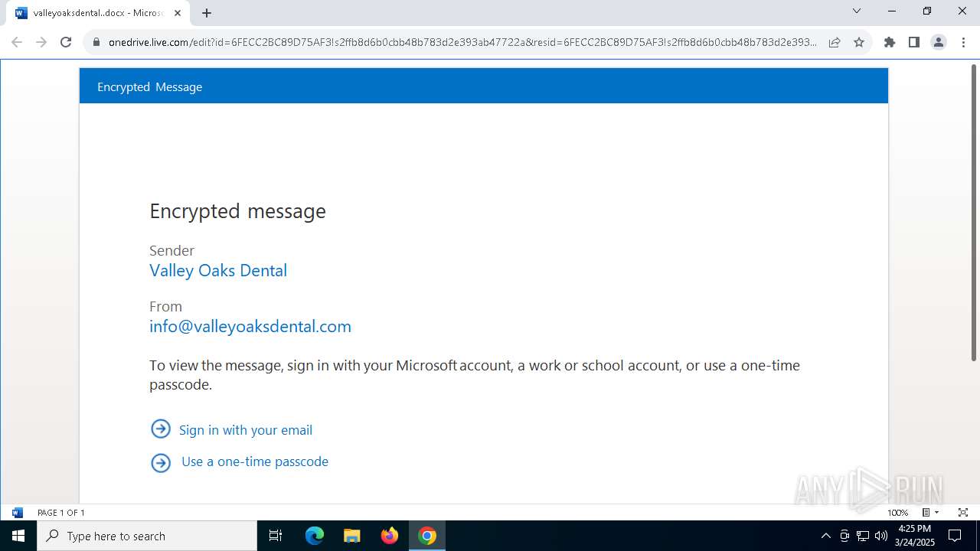This screenshot has width=980, height=551.
Task: Click the Word document favicon in tab
Action: pos(21,12)
